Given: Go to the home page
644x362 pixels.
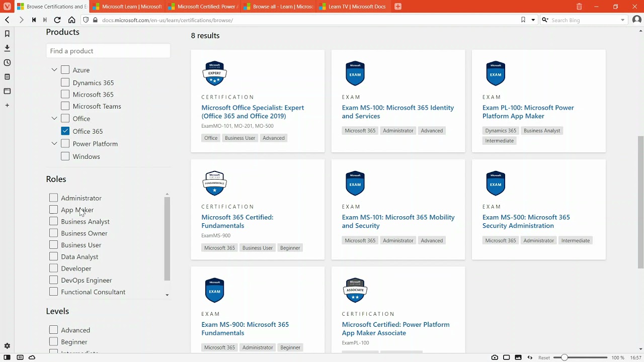Looking at the screenshot, I should pos(71,20).
